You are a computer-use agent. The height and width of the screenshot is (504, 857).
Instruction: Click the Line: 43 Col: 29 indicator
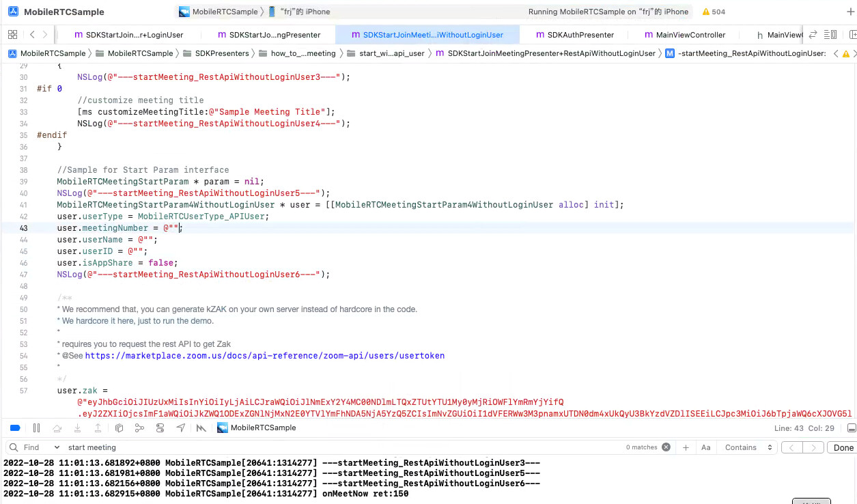tap(804, 428)
